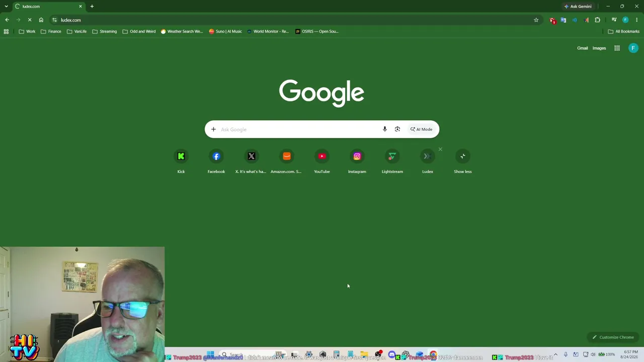Open the Work bookmarks folder
The height and width of the screenshot is (362, 644).
[27, 31]
